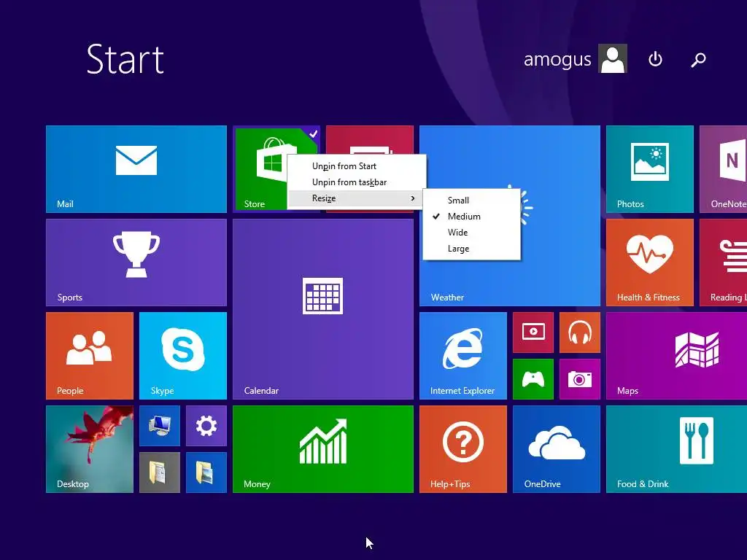Open the Sports tile
The image size is (747, 560).
tap(136, 262)
